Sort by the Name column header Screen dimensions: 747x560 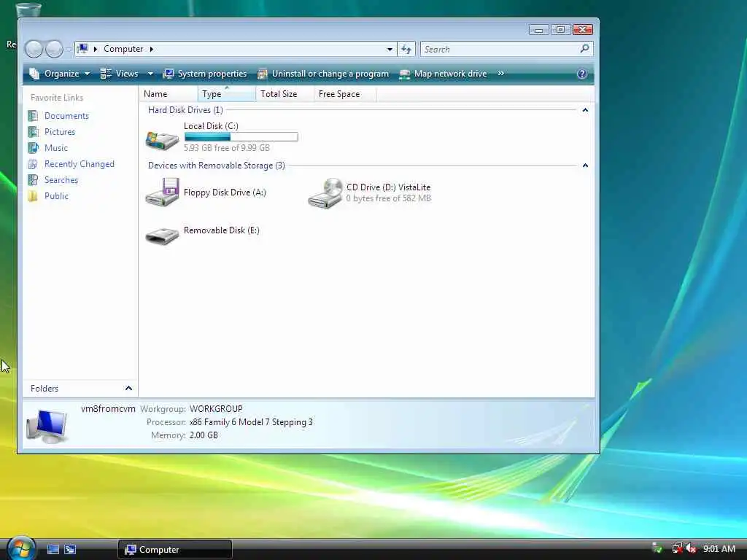coord(169,94)
